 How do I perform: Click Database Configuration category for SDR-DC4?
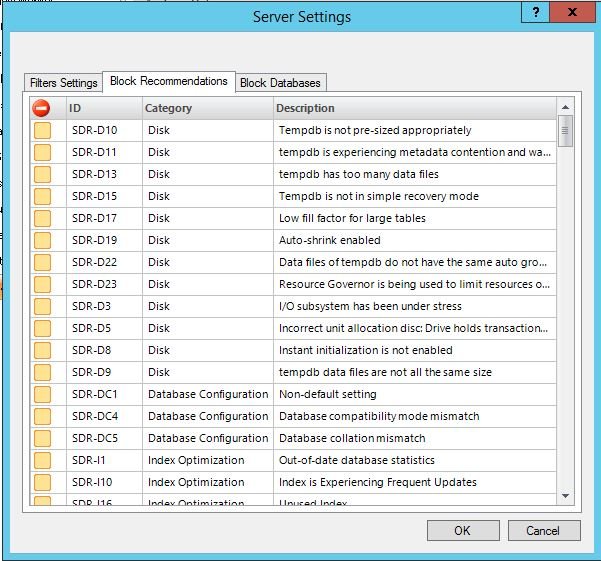point(208,416)
